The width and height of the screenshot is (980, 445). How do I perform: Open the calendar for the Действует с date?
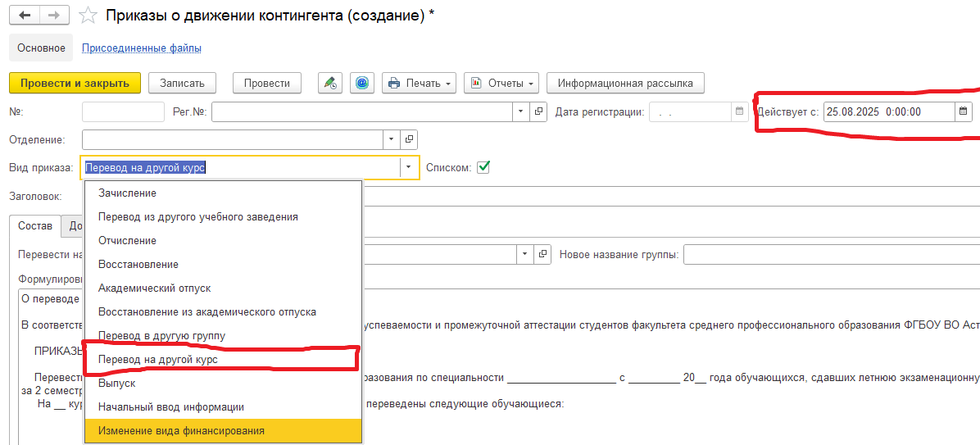click(x=963, y=111)
